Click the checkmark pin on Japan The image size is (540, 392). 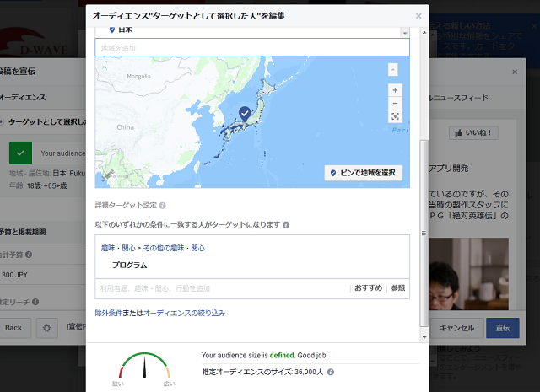point(245,113)
